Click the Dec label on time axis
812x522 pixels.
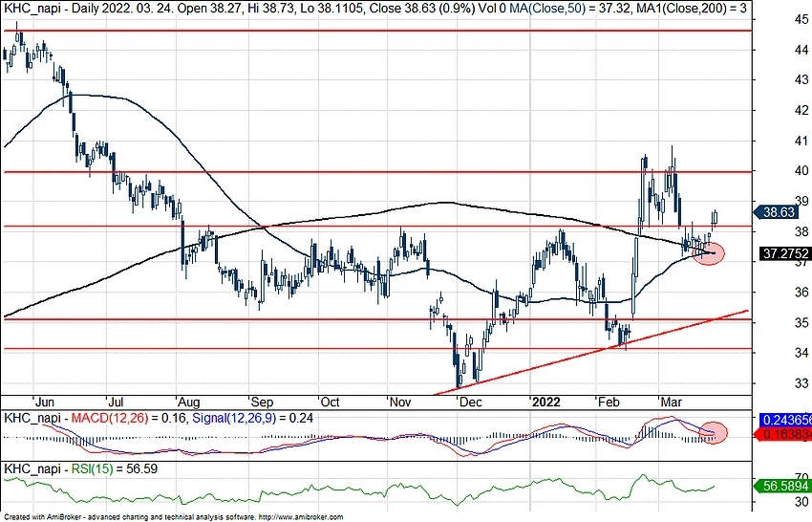pyautogui.click(x=471, y=402)
